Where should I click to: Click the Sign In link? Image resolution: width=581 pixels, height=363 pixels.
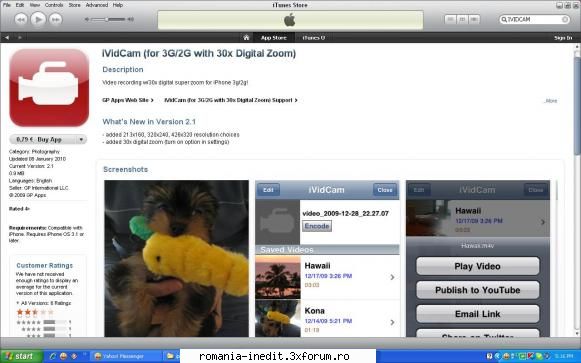pos(563,38)
